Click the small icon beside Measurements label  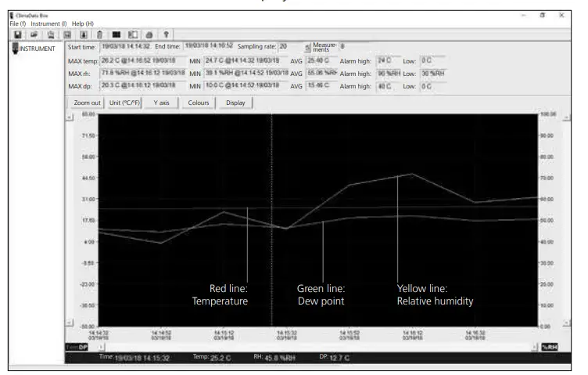tap(307, 48)
